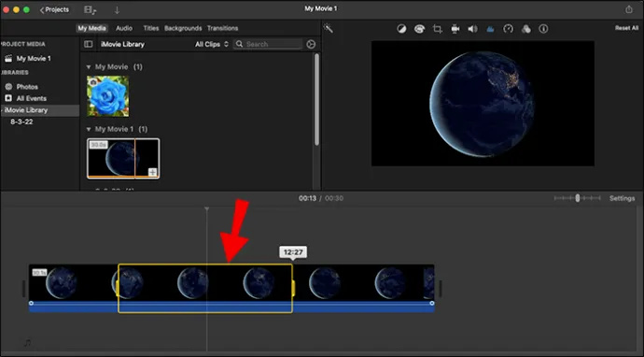Click the background music note icon

[x=27, y=342]
